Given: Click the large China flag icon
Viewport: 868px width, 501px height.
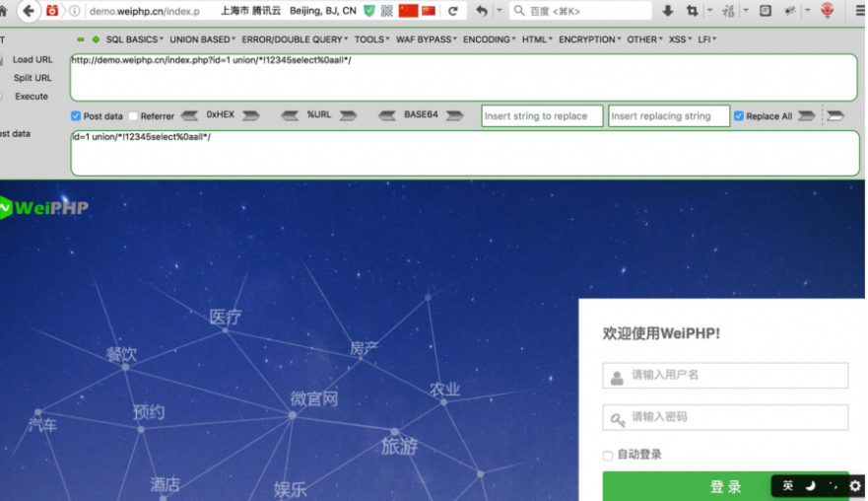Looking at the screenshot, I should pyautogui.click(x=409, y=11).
